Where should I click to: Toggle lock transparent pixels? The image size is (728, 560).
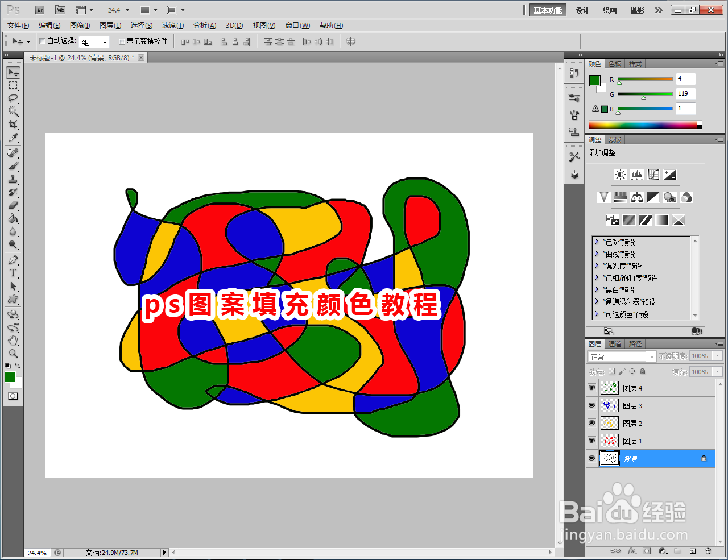pyautogui.click(x=611, y=371)
